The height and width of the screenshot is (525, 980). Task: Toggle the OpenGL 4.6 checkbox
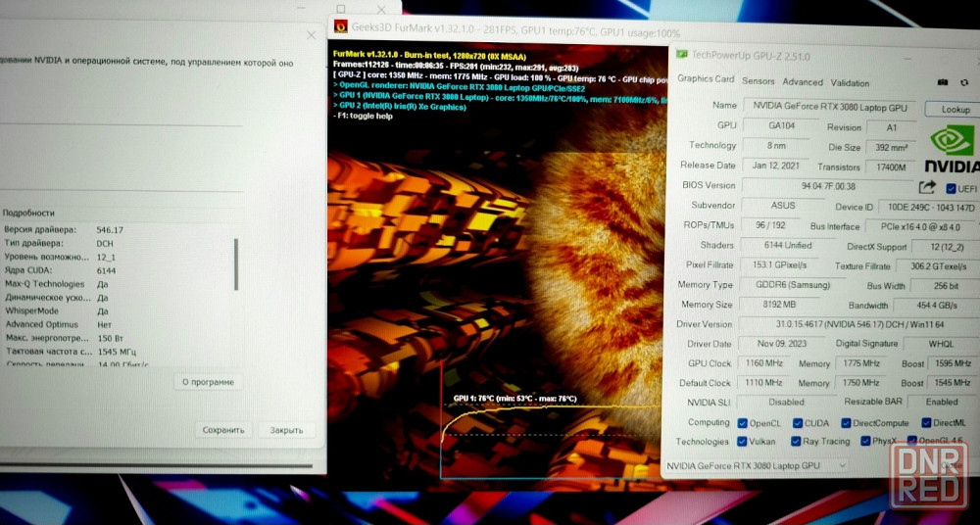(911, 441)
